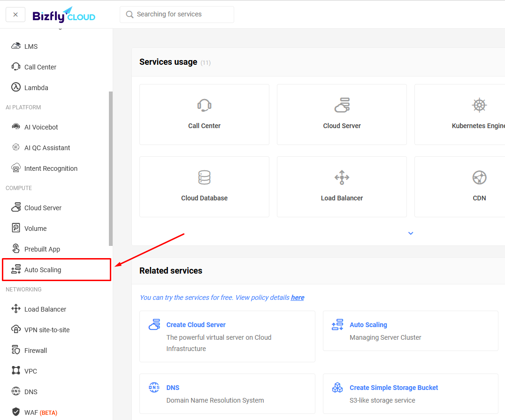Open the Auto Scaling link in Related services
Viewport: 505px width, 420px height.
[x=368, y=325]
